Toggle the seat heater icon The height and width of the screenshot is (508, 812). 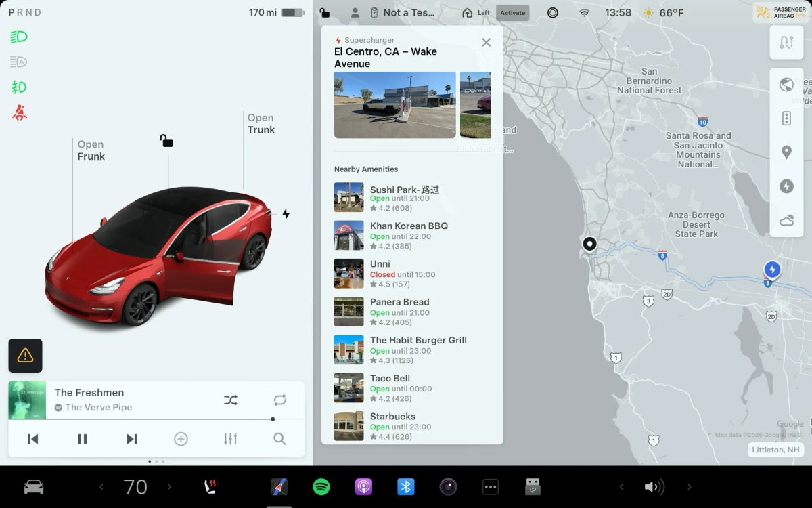point(211,487)
